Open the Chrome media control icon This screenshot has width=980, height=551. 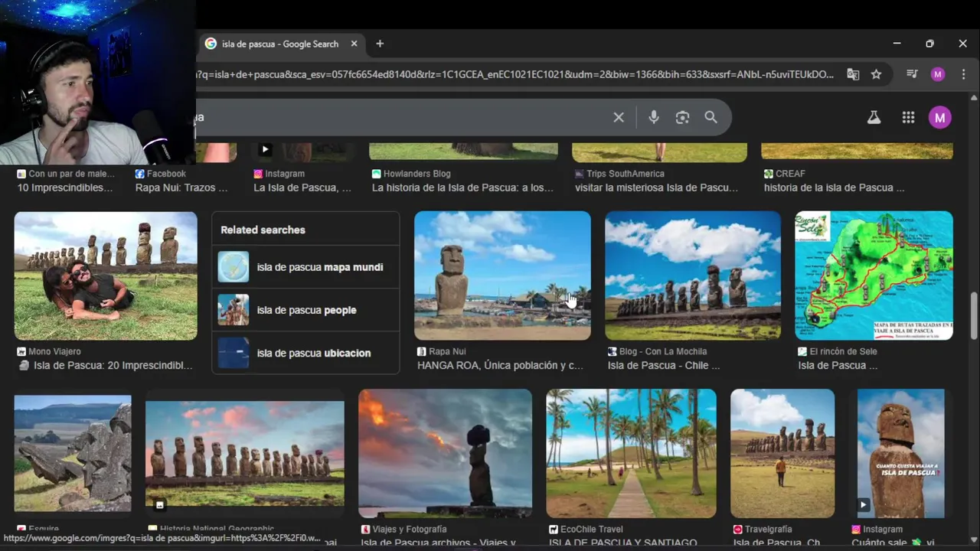point(912,74)
